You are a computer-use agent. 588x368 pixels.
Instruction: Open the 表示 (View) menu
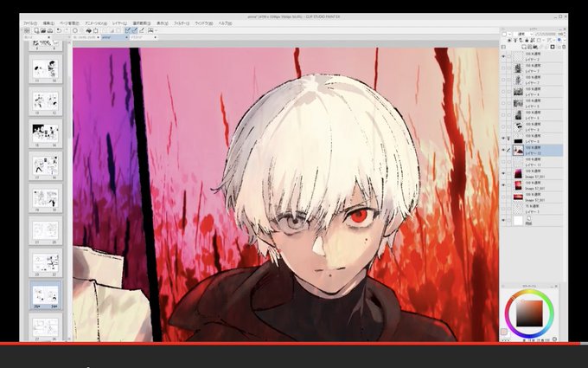(x=163, y=23)
